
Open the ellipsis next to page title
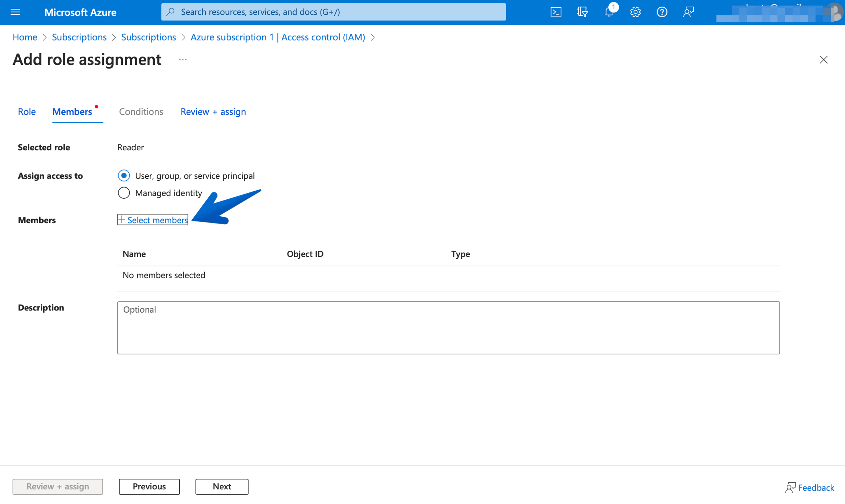pos(183,60)
